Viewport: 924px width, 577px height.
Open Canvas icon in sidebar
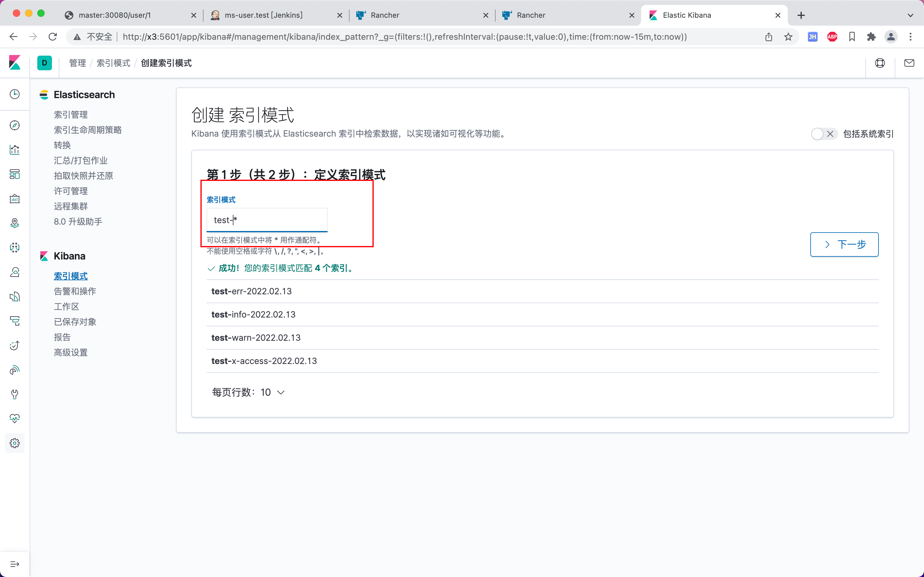(x=14, y=199)
